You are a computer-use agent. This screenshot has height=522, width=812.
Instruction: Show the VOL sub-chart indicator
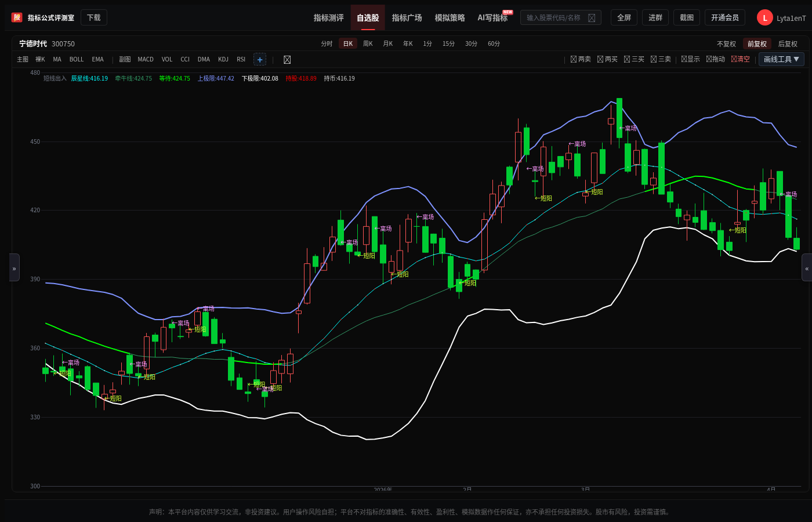[167, 60]
